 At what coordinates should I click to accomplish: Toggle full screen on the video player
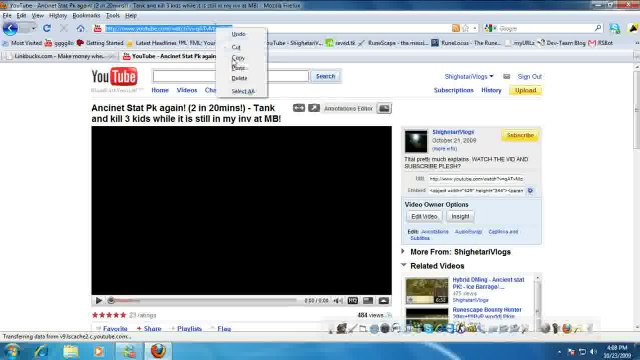point(383,301)
